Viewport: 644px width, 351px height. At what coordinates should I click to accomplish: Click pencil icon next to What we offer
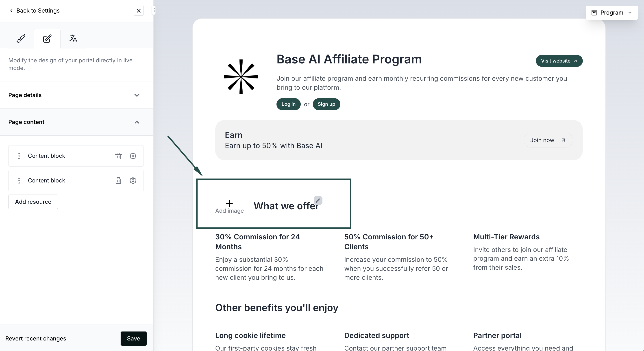318,200
